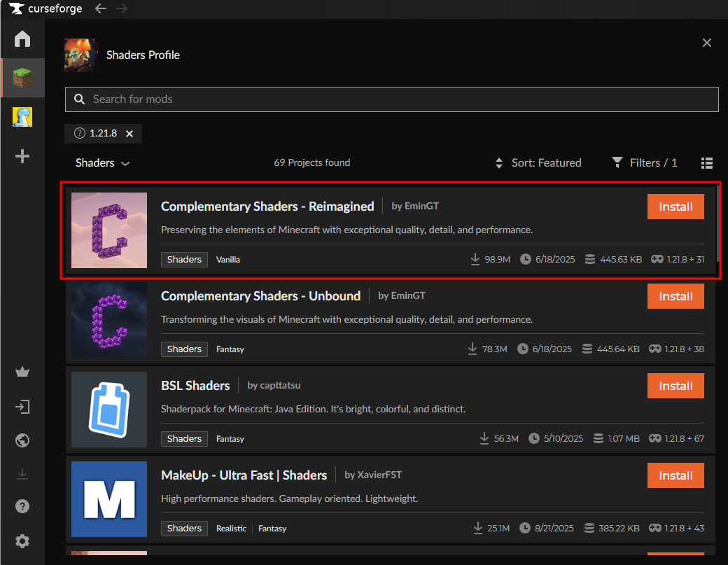Image resolution: width=728 pixels, height=565 pixels.
Task: Click the Reimagined pink C thumbnail
Action: (x=109, y=230)
